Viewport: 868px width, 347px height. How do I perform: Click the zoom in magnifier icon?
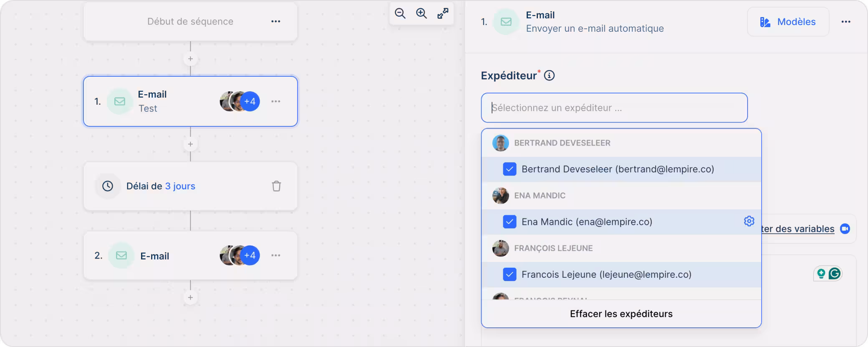click(421, 14)
